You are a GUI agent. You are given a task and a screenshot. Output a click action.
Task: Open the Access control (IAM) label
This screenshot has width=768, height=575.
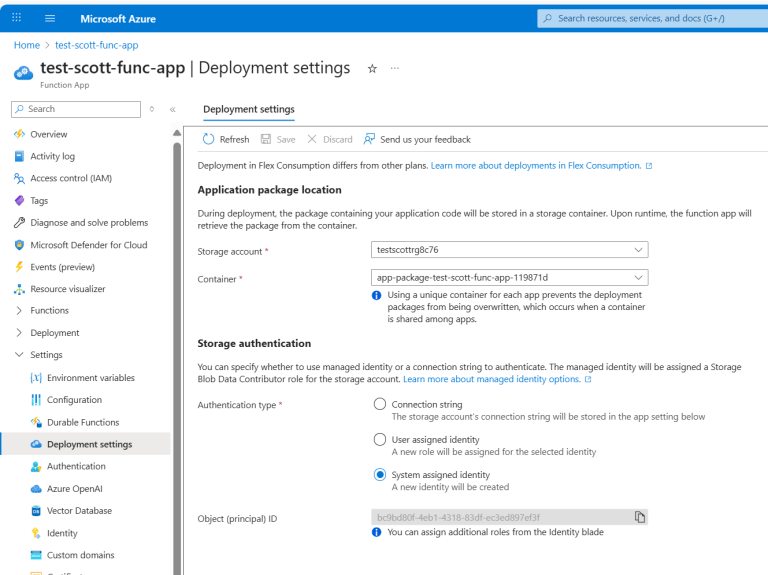click(71, 178)
